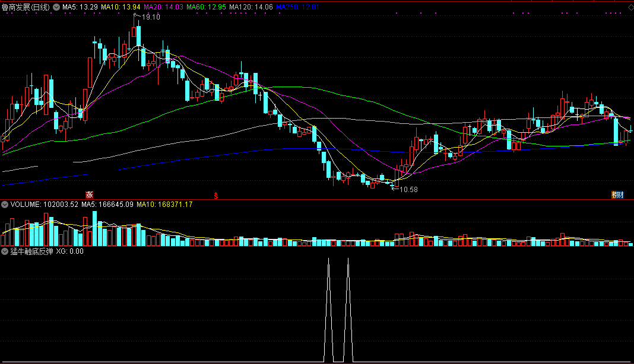
Task: Click the second XG signal spike
Action: 348,310
